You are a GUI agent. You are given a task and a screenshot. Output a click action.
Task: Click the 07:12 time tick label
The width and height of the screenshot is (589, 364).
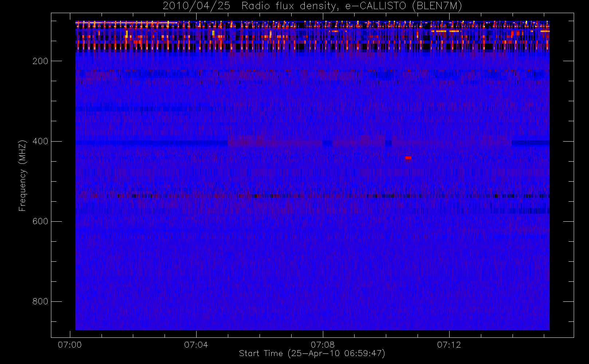(449, 345)
